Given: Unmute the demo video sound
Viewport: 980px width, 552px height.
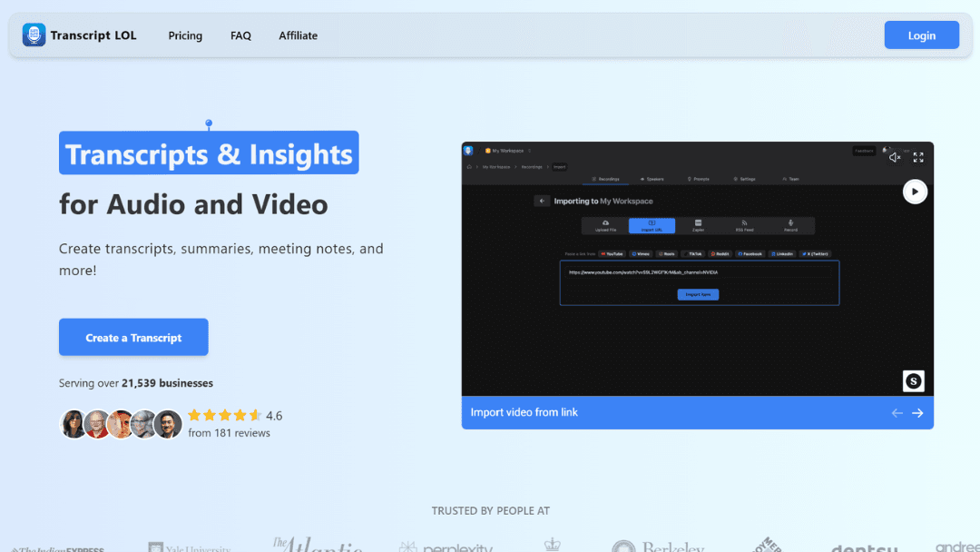Looking at the screenshot, I should 895,157.
